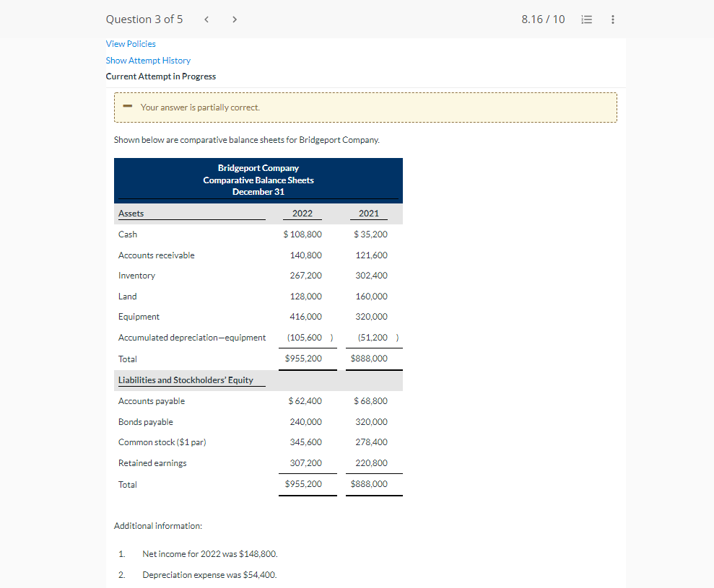This screenshot has width=714, height=588.
Task: Click the Liabilities and Stockholders' Equity heading
Action: (186, 380)
